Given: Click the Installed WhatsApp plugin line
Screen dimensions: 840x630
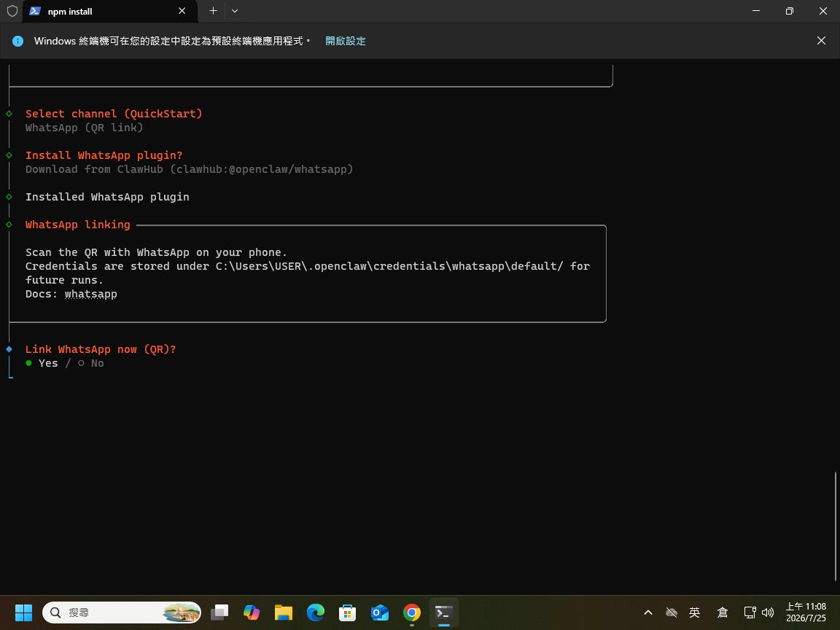Looking at the screenshot, I should coord(107,197).
